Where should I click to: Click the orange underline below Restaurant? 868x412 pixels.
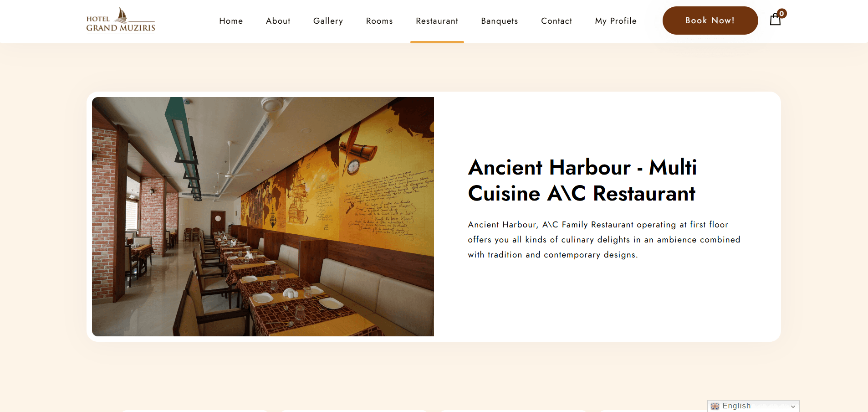click(x=437, y=42)
